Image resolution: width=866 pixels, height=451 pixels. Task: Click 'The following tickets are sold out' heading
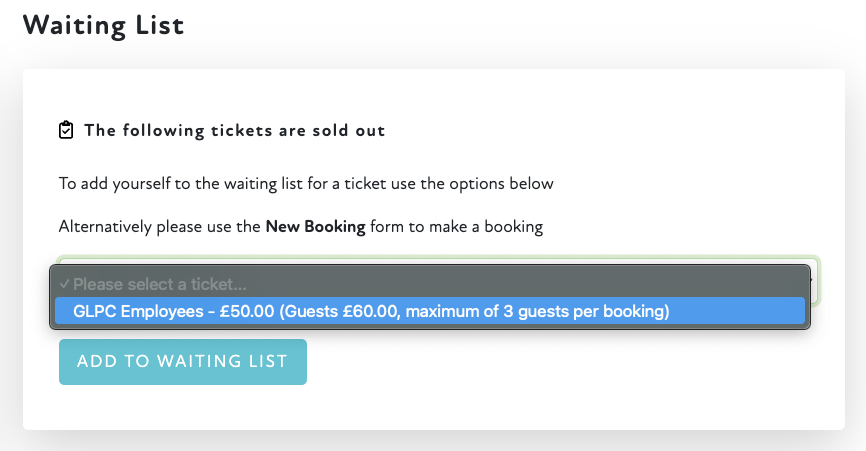tap(234, 130)
